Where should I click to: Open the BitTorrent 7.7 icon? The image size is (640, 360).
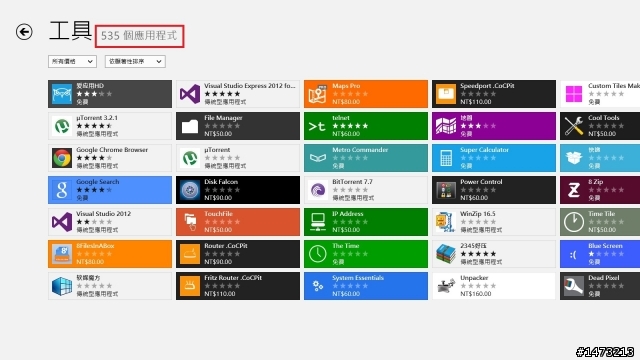click(318, 190)
